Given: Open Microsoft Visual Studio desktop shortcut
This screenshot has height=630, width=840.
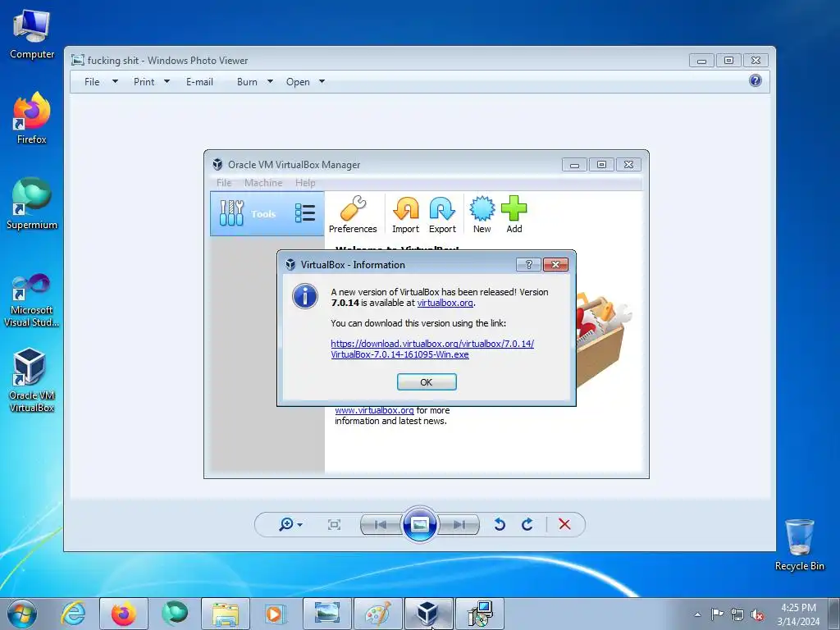Looking at the screenshot, I should [32, 300].
